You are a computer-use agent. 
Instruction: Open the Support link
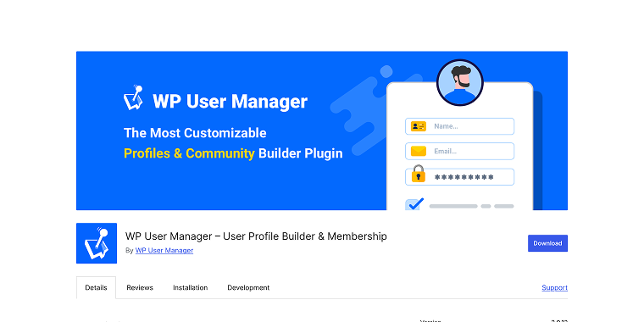[x=554, y=287]
